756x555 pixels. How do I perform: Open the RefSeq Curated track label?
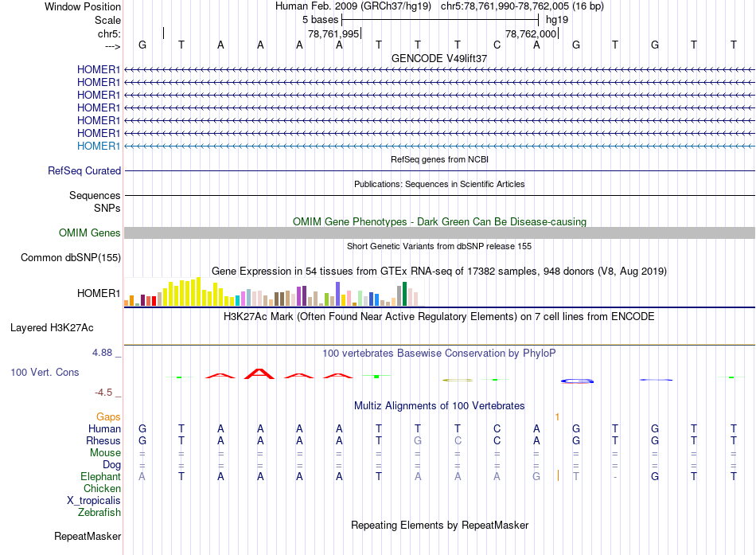coord(84,171)
